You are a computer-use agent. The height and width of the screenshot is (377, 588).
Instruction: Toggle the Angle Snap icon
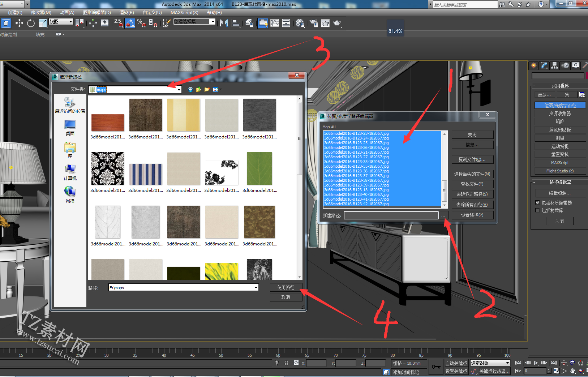click(130, 23)
